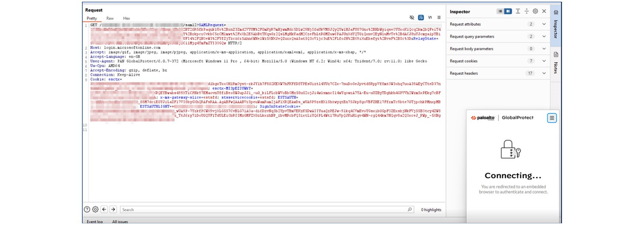
Task: Open request editor hamburger menu
Action: 439,18
